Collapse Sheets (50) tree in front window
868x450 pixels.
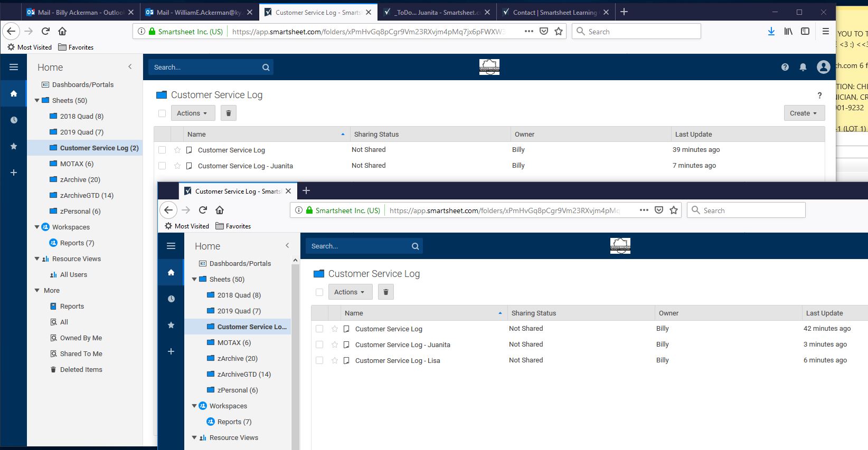tap(194, 279)
